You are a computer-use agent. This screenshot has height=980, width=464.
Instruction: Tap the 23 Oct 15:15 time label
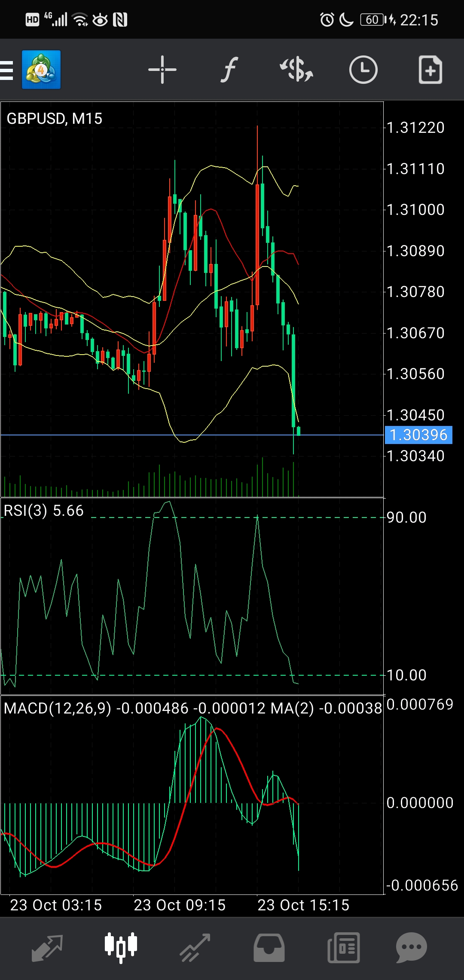coord(303,905)
